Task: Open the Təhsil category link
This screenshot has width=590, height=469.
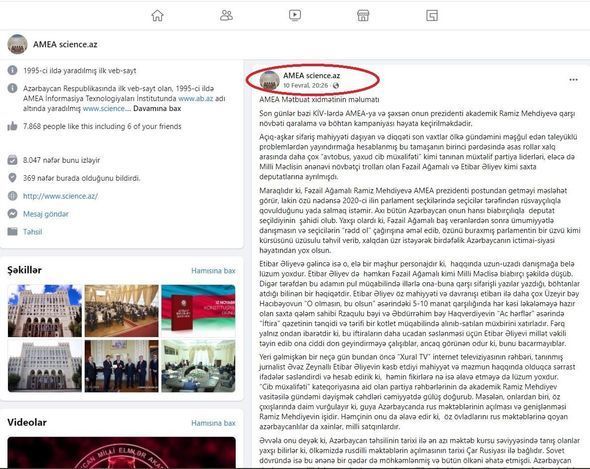Action: click(x=33, y=231)
